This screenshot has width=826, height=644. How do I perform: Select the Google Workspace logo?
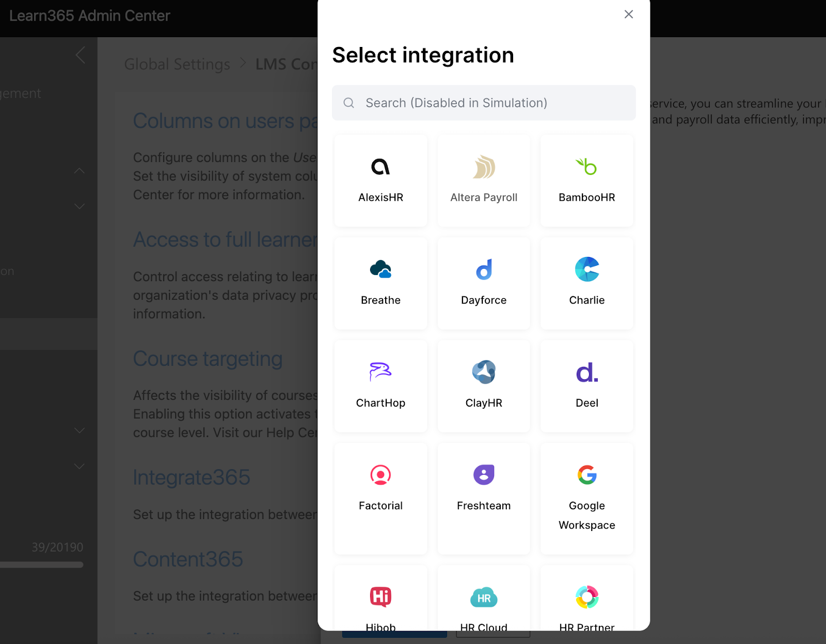(x=587, y=475)
